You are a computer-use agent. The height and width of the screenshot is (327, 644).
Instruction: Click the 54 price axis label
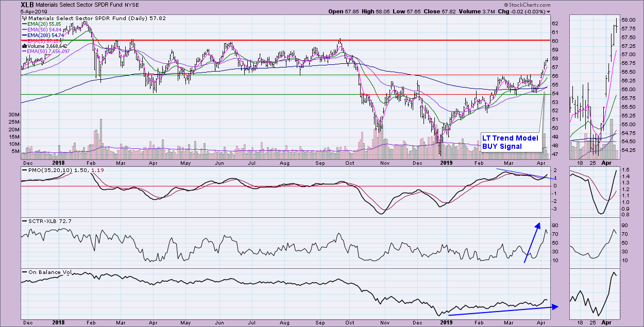pos(555,93)
